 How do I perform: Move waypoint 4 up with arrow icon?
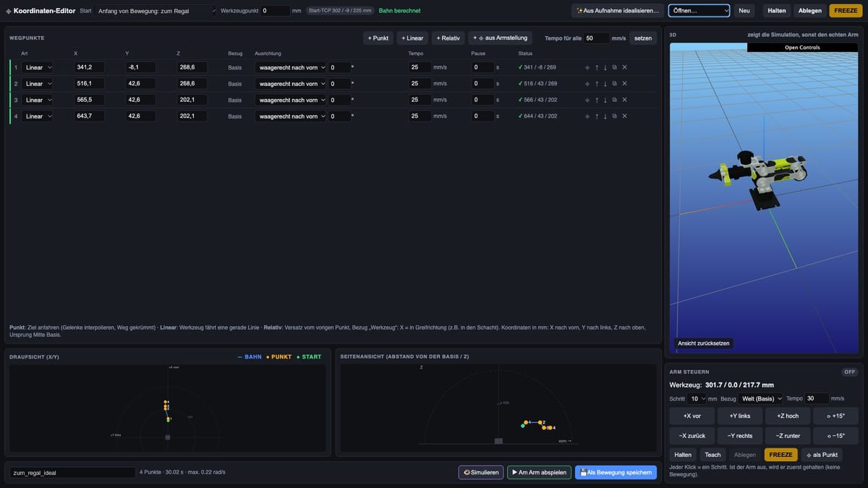tap(597, 116)
